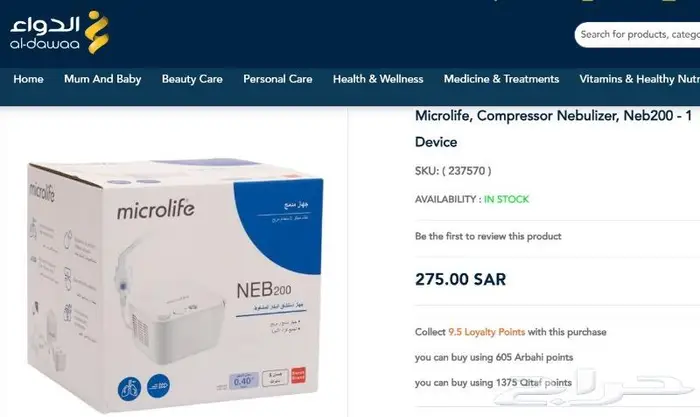Select the Beauty Care category
The image size is (700, 417).
(x=192, y=79)
